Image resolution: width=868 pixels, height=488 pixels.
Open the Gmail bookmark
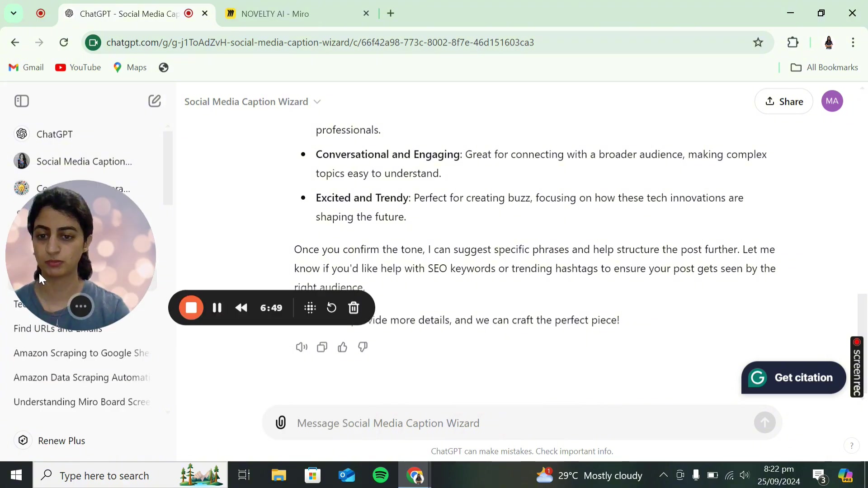click(26, 67)
